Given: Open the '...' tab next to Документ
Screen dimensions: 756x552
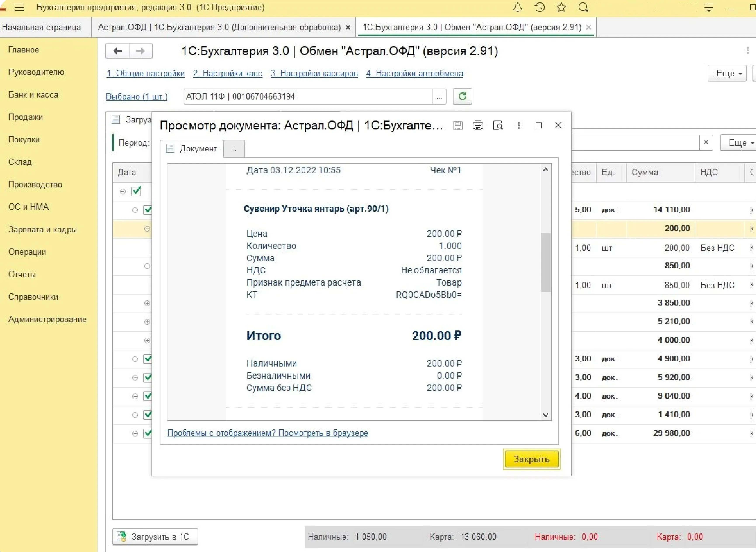Looking at the screenshot, I should (234, 149).
